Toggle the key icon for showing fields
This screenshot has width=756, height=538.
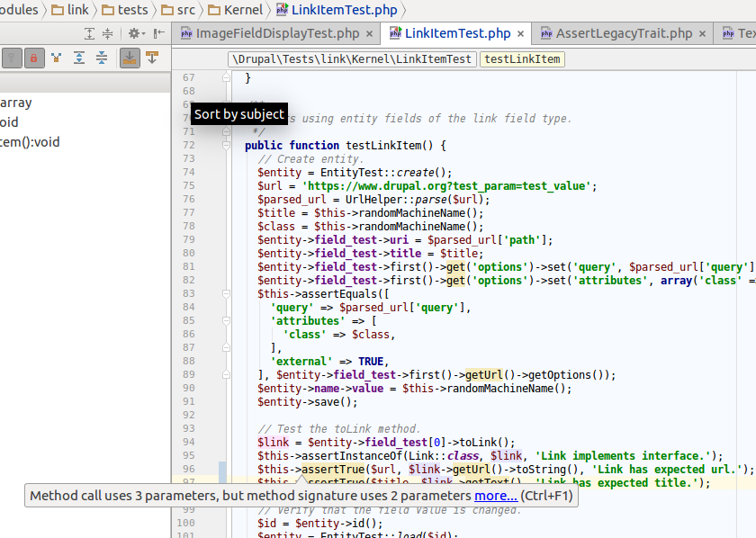coord(11,58)
